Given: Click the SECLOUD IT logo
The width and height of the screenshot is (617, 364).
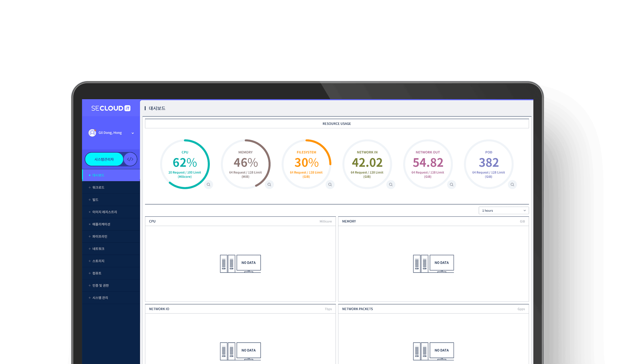Looking at the screenshot, I should click(x=111, y=108).
